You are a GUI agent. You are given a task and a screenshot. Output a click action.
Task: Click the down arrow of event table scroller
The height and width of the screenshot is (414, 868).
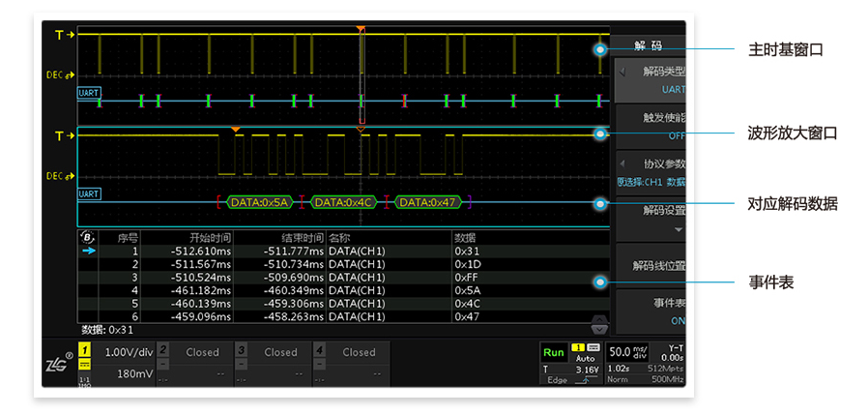[599, 330]
